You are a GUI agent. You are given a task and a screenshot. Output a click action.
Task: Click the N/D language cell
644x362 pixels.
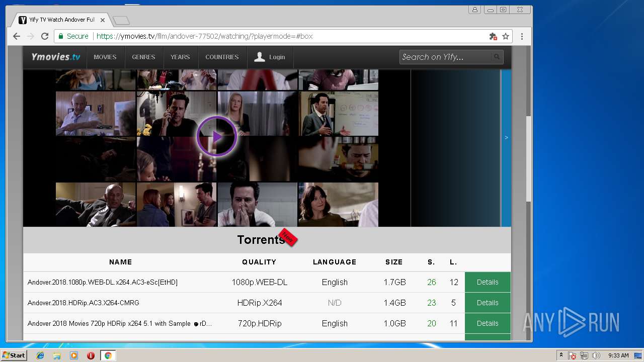point(335,303)
